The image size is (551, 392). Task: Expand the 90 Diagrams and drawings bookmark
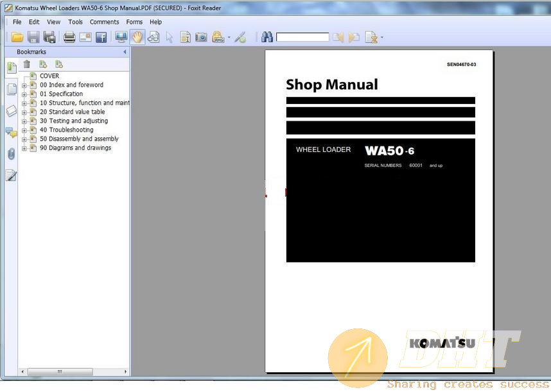point(24,148)
